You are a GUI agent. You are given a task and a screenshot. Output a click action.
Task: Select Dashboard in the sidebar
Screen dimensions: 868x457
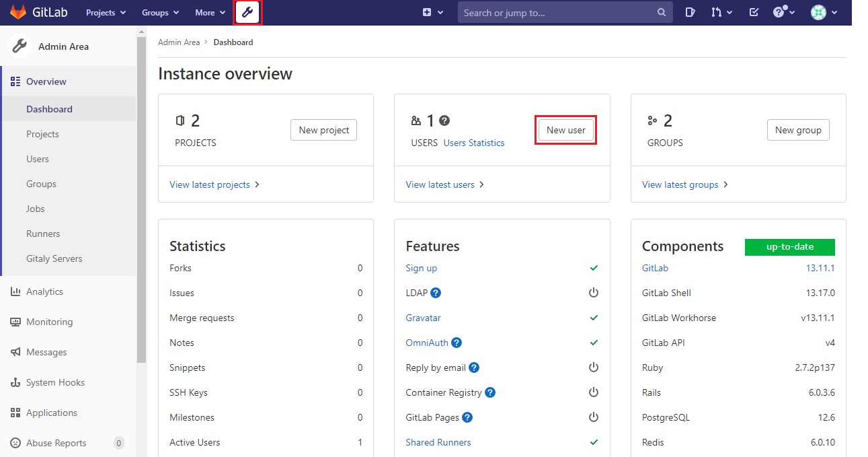coord(69,109)
